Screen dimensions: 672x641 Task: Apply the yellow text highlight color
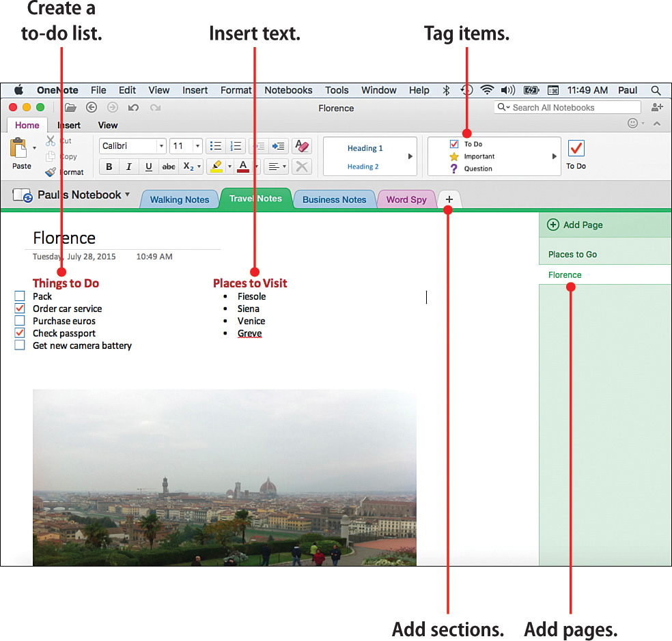coord(216,167)
